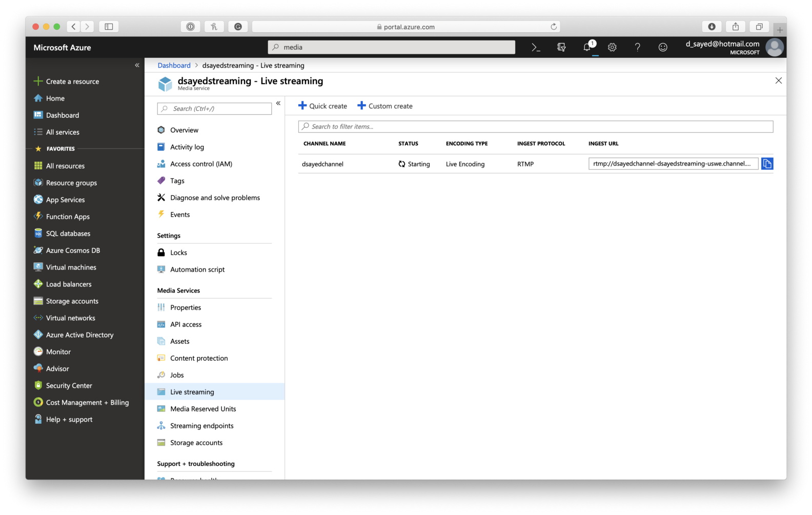Open Advisor favorite

click(x=51, y=369)
